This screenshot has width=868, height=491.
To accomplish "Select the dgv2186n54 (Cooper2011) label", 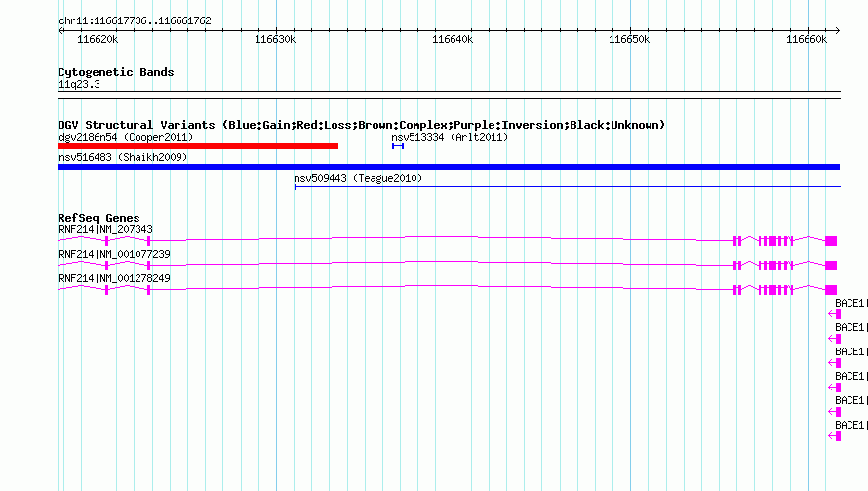I will 126,137.
